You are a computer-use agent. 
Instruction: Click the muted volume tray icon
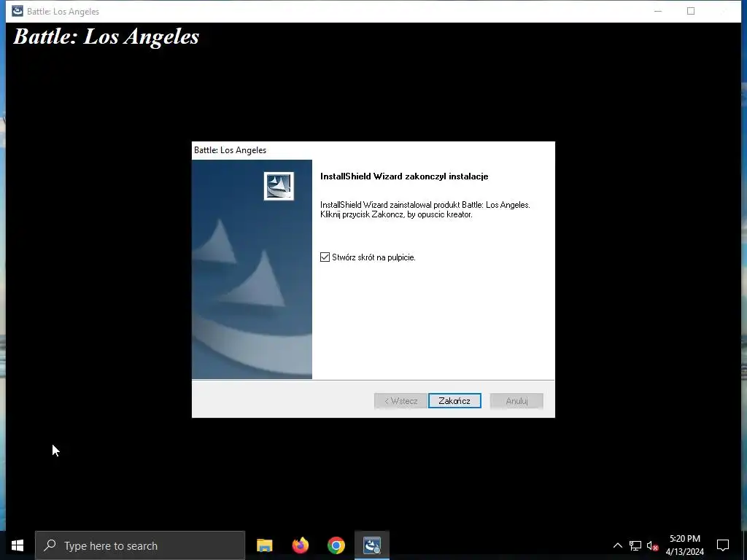click(652, 545)
